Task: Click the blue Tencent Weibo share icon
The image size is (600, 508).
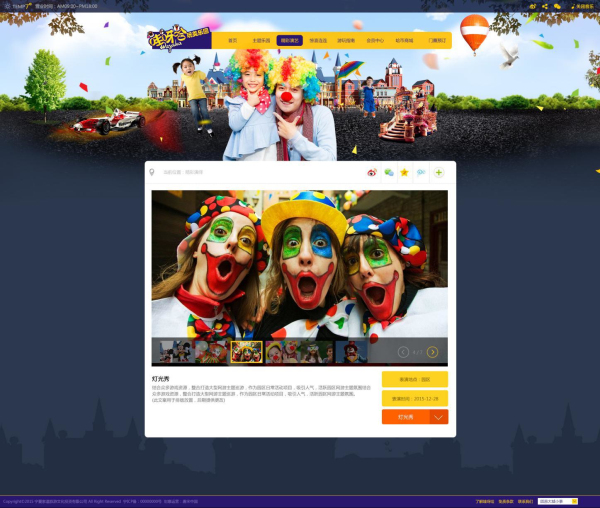Action: (x=421, y=172)
